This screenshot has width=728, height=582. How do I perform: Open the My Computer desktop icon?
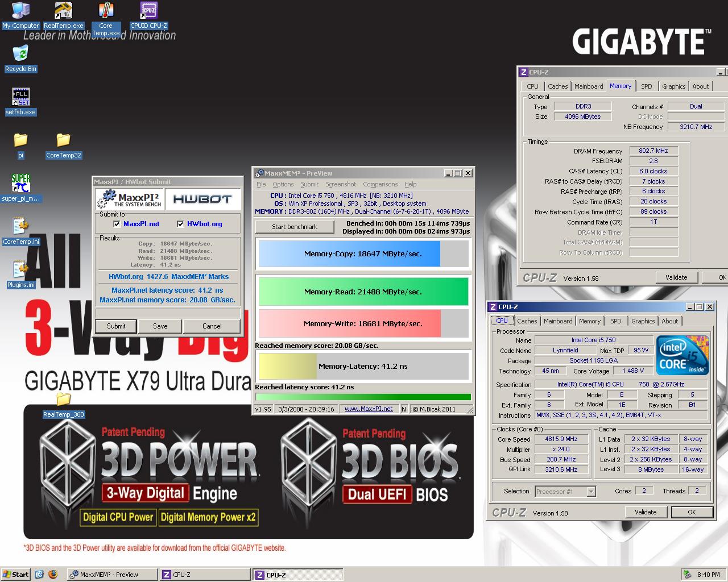tap(20, 15)
